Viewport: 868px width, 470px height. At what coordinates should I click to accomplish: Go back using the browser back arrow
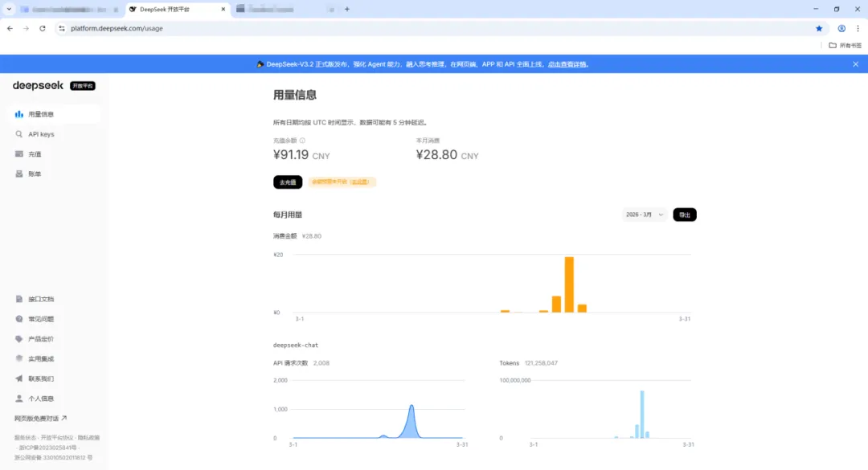pos(10,28)
